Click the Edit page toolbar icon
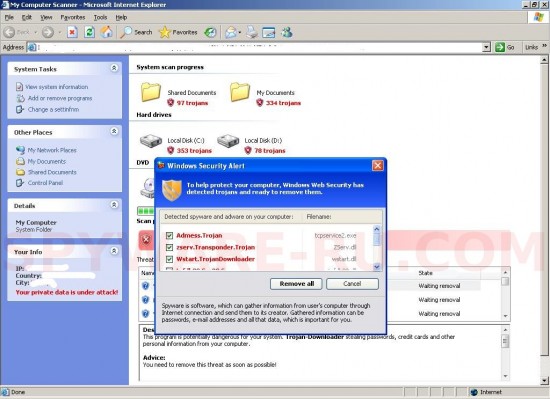550x399 pixels. 269,32
